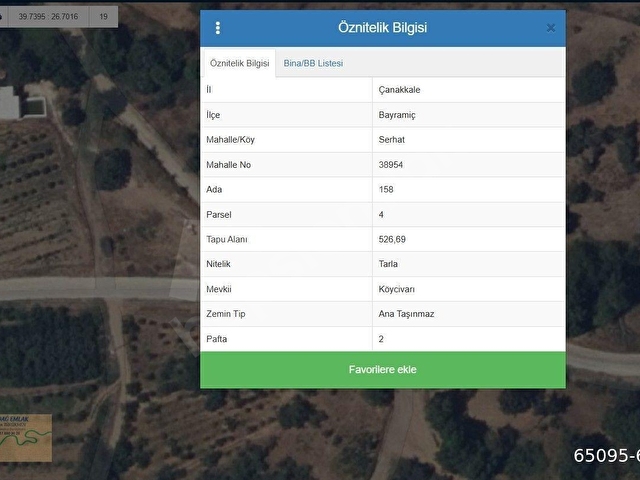This screenshot has width=640, height=480.
Task: Click the Pafta row label
Action: pos(216,339)
